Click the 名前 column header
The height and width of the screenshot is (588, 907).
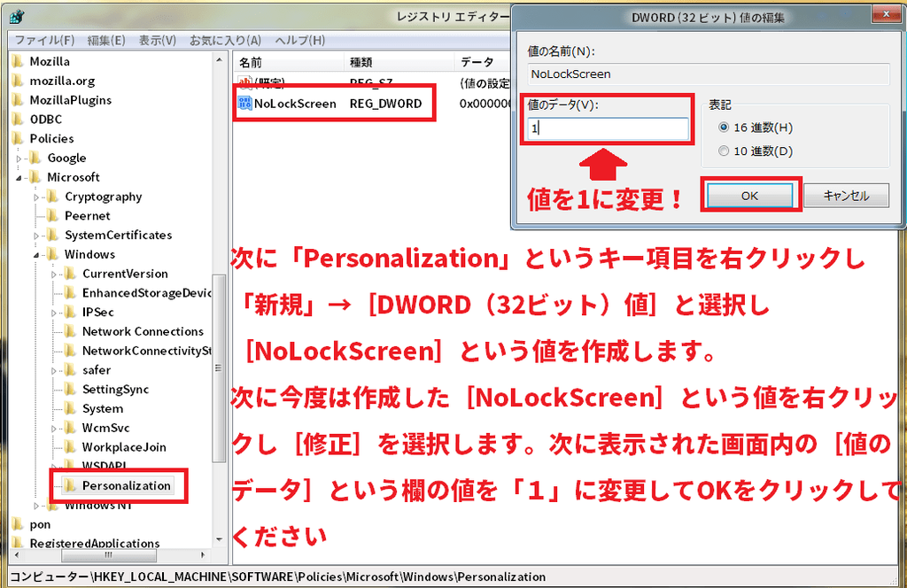pos(288,62)
